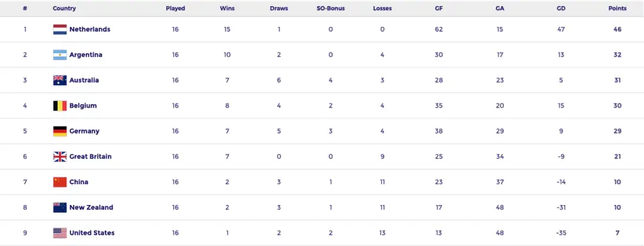This screenshot has width=644, height=246.
Task: Click the United States flag icon
Action: point(60,233)
